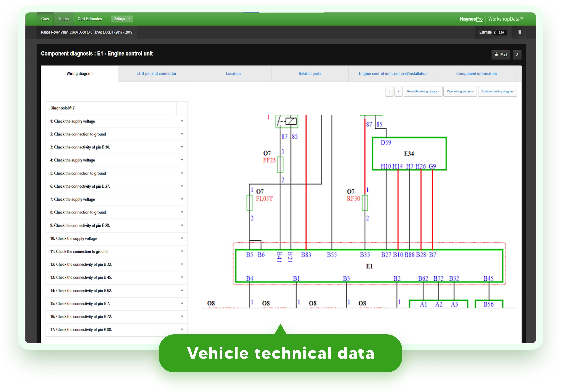The width and height of the screenshot is (561, 392).
Task: Click View wiring and pins
Action: click(x=460, y=91)
